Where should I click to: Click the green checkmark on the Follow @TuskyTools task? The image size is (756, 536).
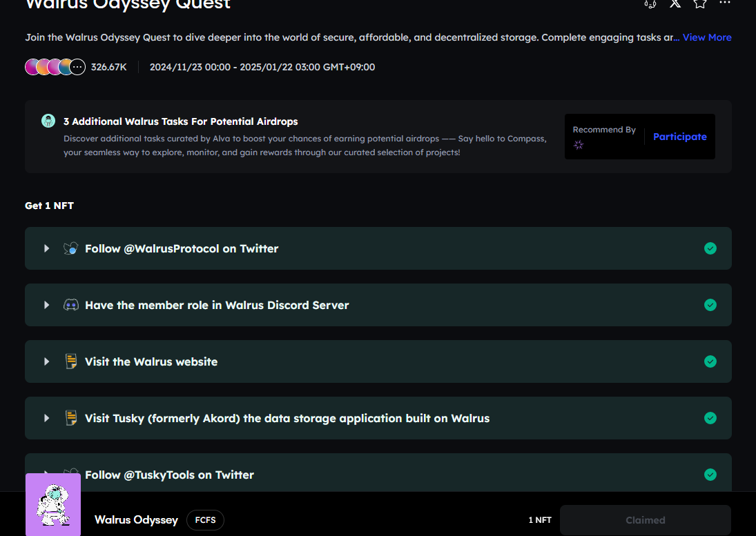coord(710,475)
